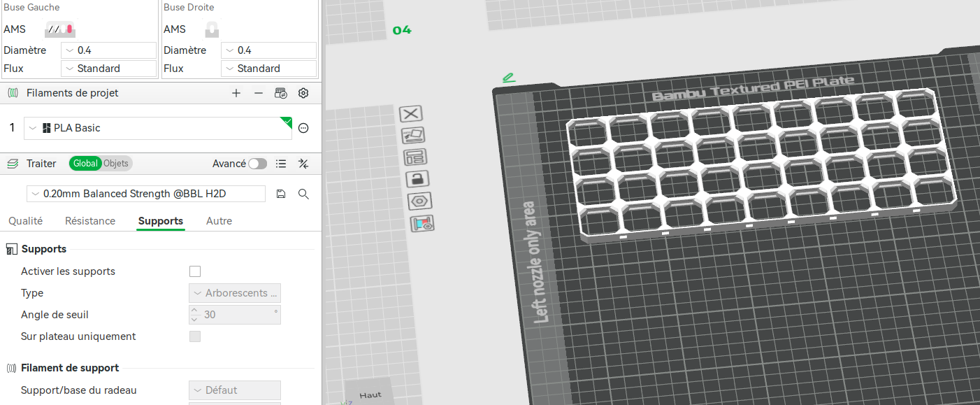Open the right nozzle Diamètre dropdown
Image resolution: width=980 pixels, height=405 pixels.
point(268,50)
